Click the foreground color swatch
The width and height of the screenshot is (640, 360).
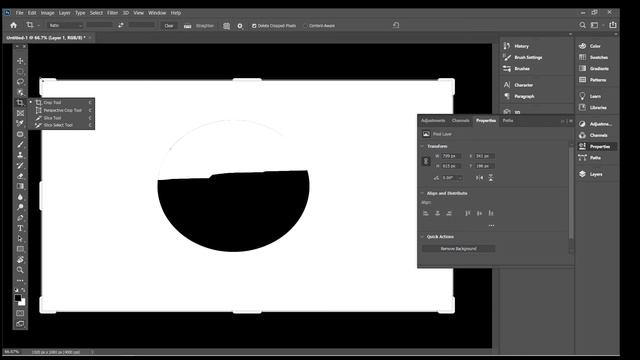18,298
